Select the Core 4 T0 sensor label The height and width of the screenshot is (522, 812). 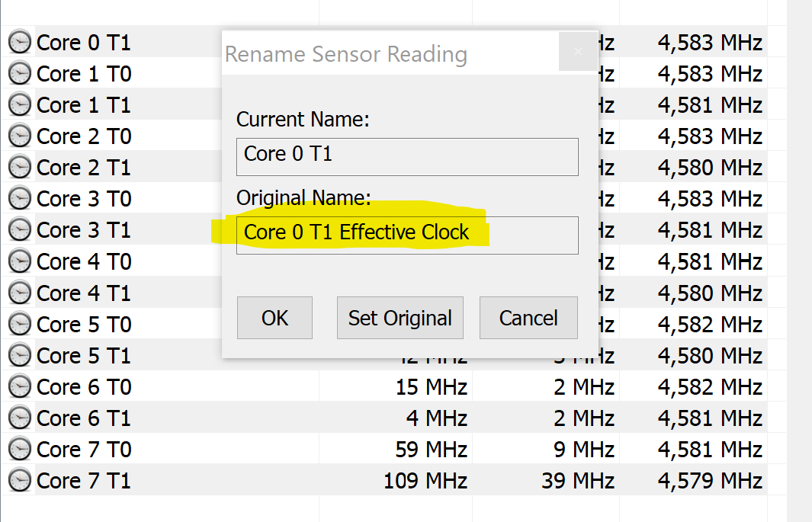pos(84,262)
